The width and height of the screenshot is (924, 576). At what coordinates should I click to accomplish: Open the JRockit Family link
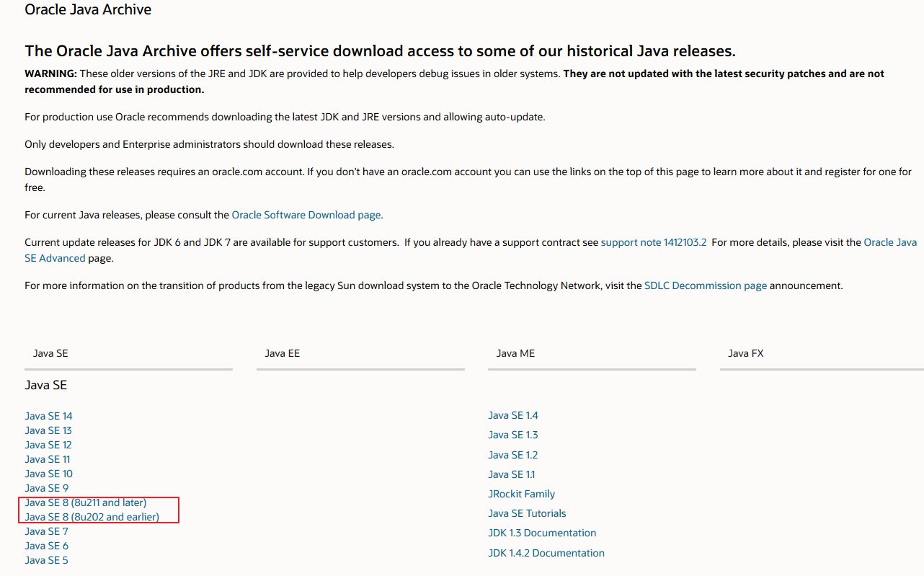tap(521, 494)
